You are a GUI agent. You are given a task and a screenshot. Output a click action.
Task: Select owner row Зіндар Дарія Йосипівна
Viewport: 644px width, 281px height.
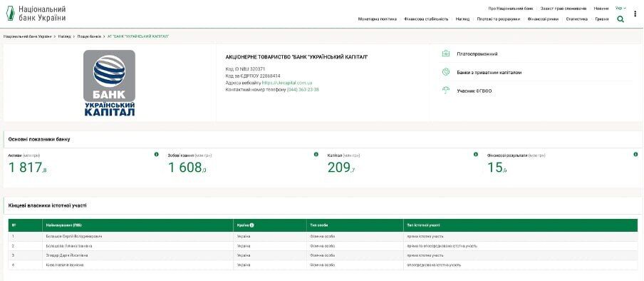(x=323, y=255)
